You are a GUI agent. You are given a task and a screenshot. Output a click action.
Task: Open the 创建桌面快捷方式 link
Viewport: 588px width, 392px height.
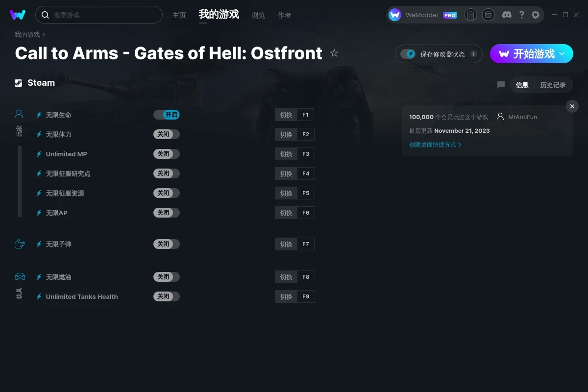pos(435,145)
